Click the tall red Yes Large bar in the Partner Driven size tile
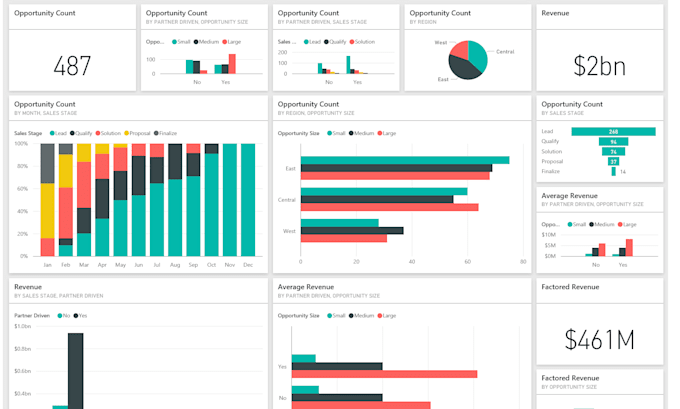 coord(232,64)
